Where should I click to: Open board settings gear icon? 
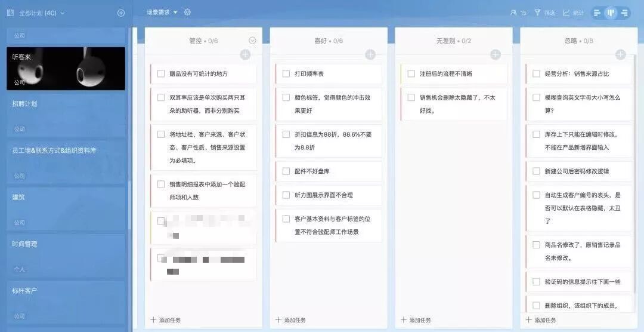(x=187, y=13)
